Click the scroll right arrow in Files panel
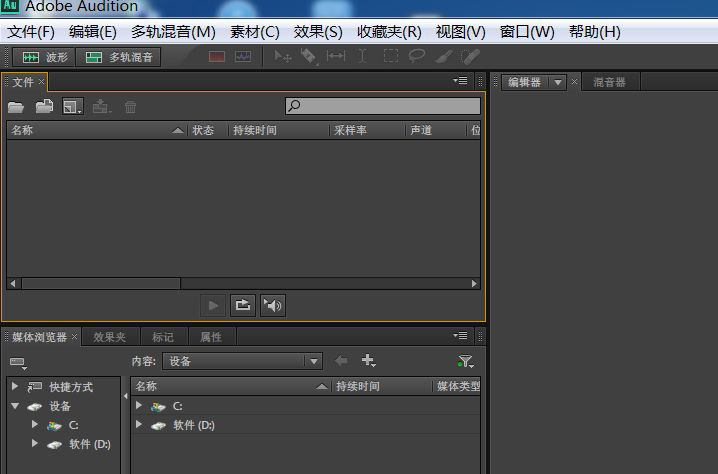Image resolution: width=718 pixels, height=474 pixels. [474, 283]
